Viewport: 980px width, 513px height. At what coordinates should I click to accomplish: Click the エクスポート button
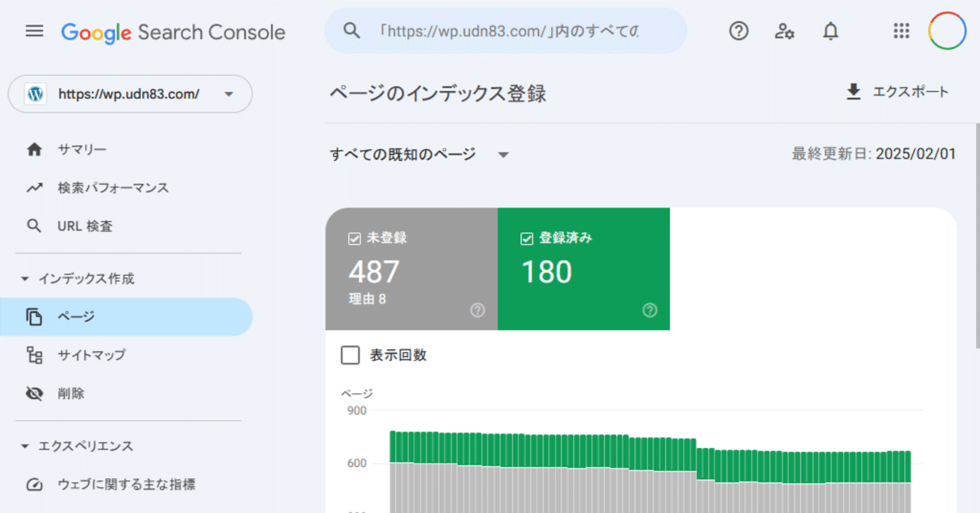(x=897, y=91)
